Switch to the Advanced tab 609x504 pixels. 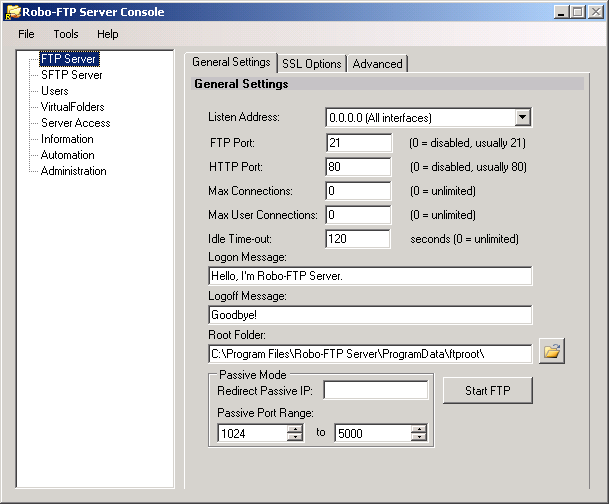[377, 64]
